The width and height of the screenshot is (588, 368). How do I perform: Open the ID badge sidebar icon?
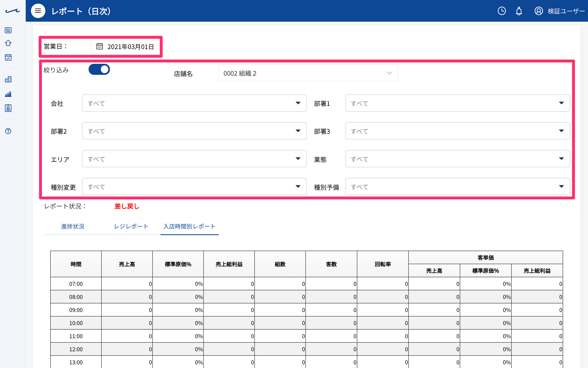click(x=8, y=108)
